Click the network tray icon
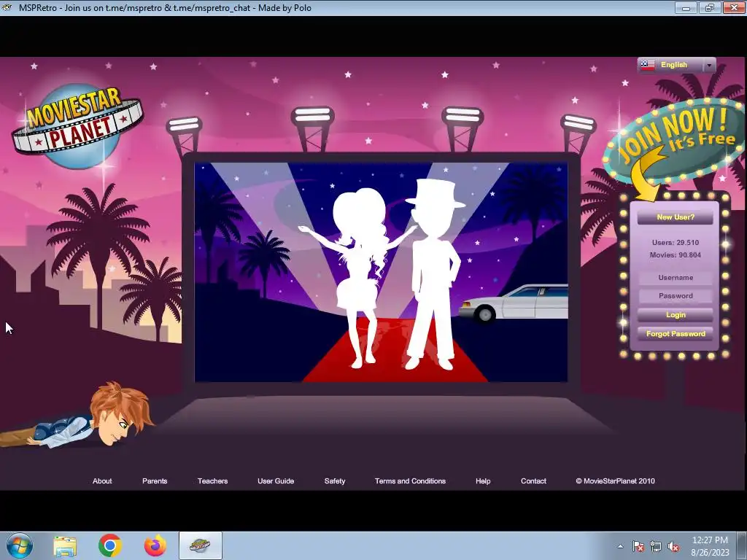The width and height of the screenshot is (747, 560). [x=656, y=546]
